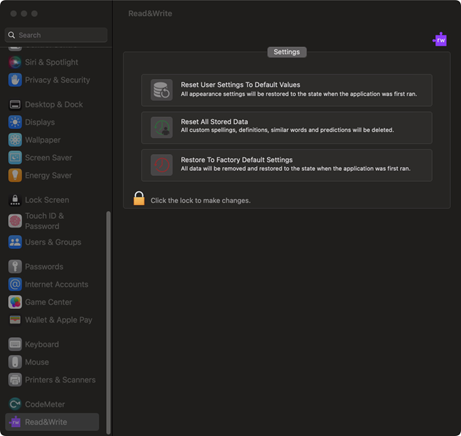Reset User Settings To Default Values

(287, 90)
